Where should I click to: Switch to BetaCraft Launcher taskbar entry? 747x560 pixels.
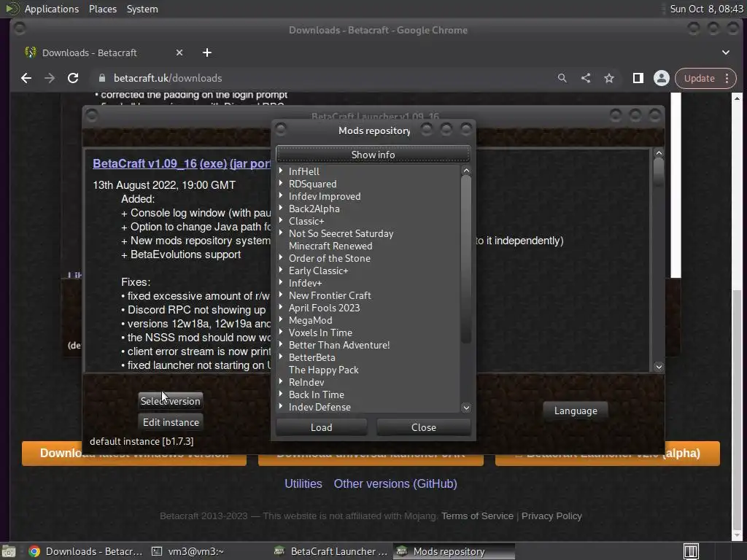(331, 551)
